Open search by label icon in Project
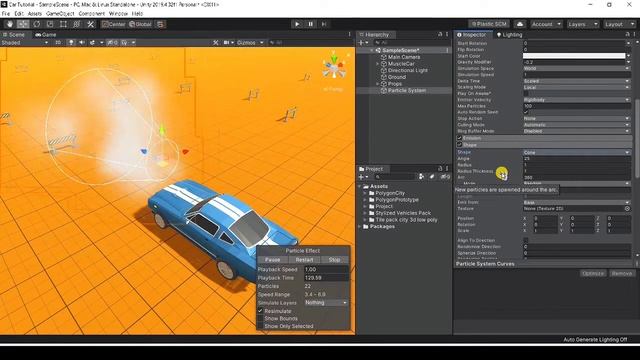Viewport: 640px width, 360px height. point(432,177)
